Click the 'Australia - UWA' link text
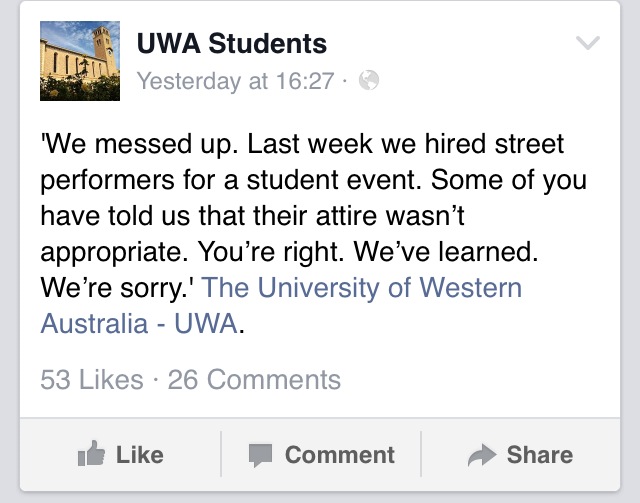The height and width of the screenshot is (503, 640). (x=139, y=324)
